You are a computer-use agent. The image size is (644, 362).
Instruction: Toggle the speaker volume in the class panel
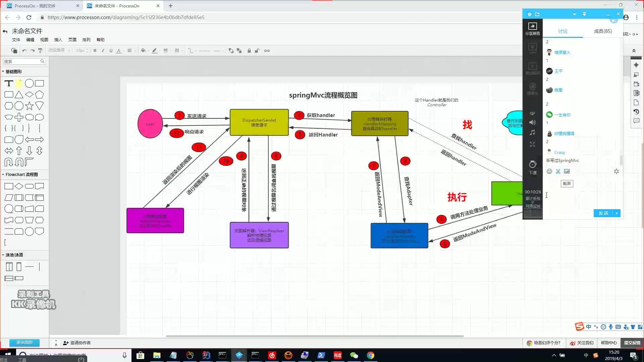click(532, 122)
